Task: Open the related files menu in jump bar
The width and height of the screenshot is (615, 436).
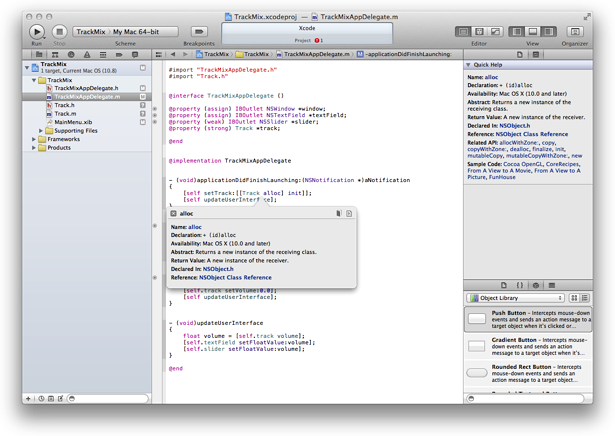Action: click(x=158, y=54)
